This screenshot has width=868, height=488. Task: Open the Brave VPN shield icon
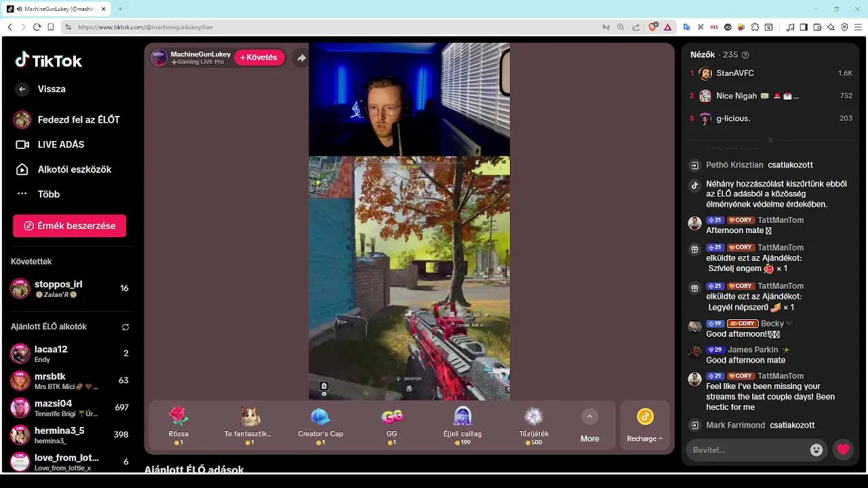(x=844, y=27)
